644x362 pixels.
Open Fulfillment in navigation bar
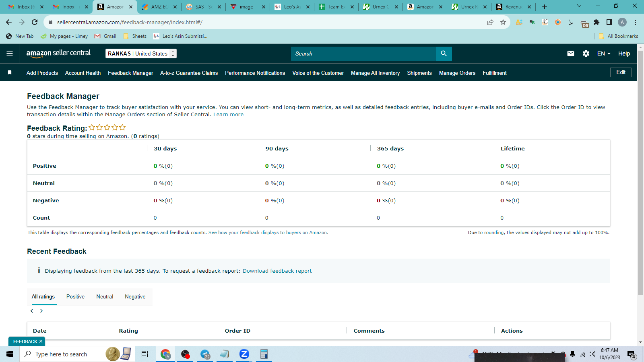pyautogui.click(x=495, y=73)
